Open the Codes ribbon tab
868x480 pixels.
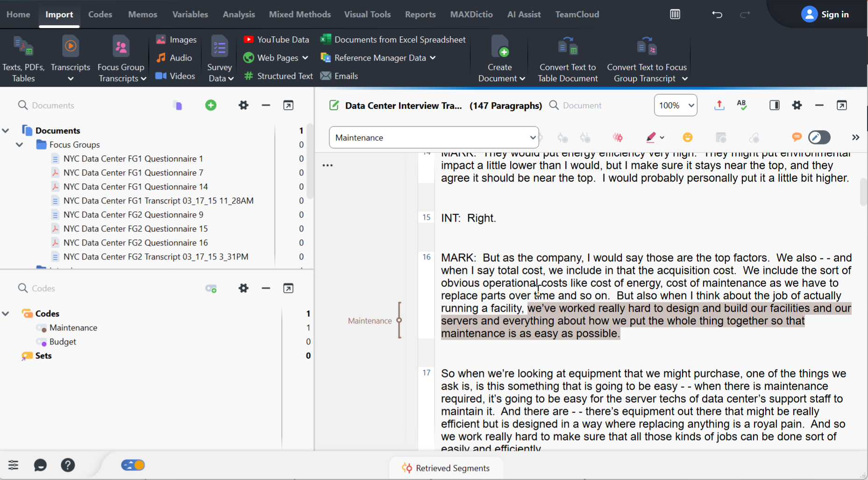click(100, 14)
